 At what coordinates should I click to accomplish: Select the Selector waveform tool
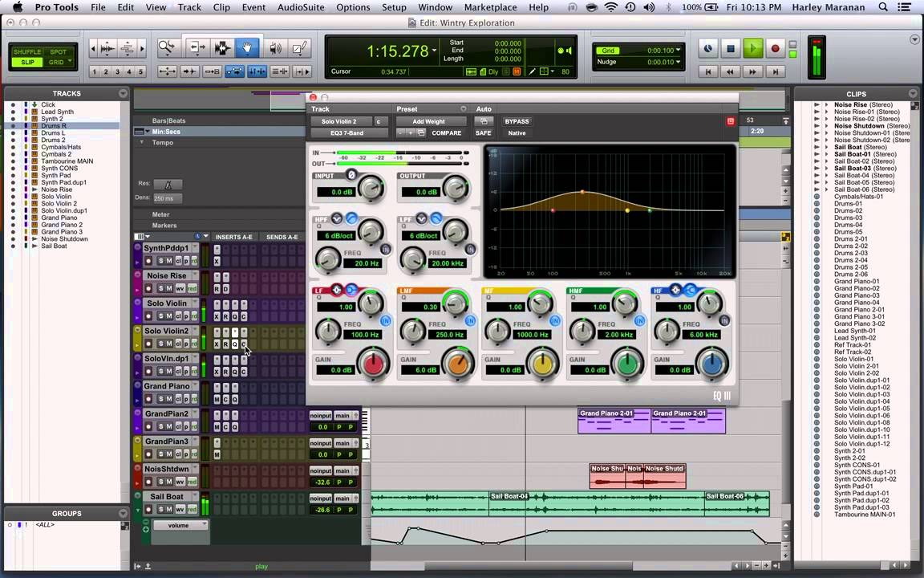pyautogui.click(x=223, y=48)
